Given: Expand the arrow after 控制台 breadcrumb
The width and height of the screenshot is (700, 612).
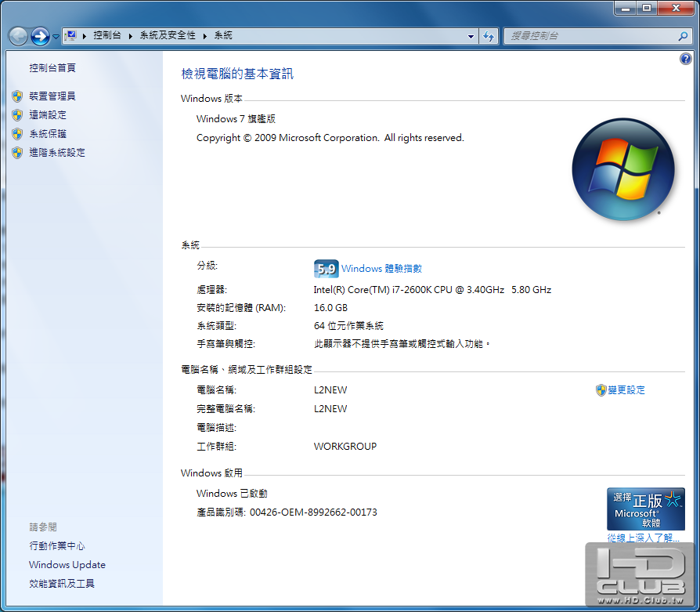Looking at the screenshot, I should pos(130,36).
